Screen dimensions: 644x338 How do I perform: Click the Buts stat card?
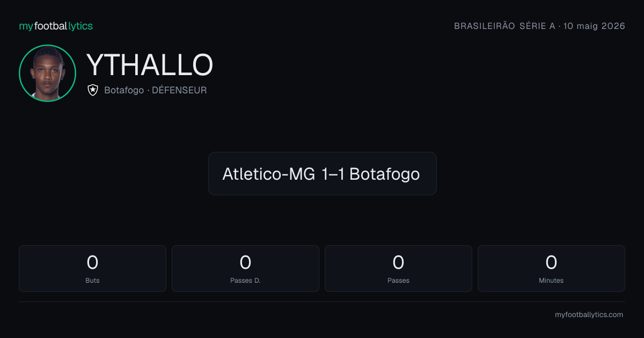[x=92, y=268]
